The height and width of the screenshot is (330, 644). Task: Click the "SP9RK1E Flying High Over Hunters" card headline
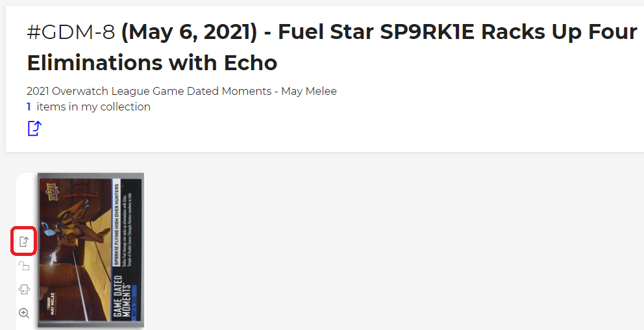coord(116,221)
